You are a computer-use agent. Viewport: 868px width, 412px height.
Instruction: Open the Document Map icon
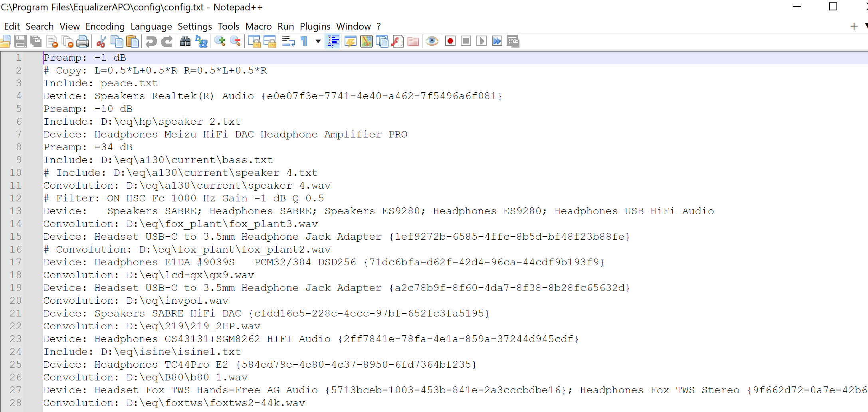[367, 41]
